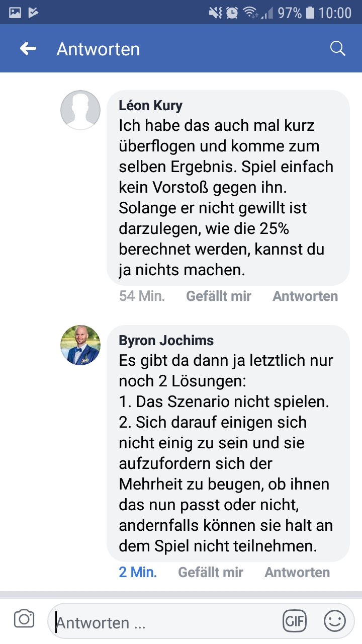Open Byron Jochims' profile name link
362x644 pixels.
(x=166, y=341)
